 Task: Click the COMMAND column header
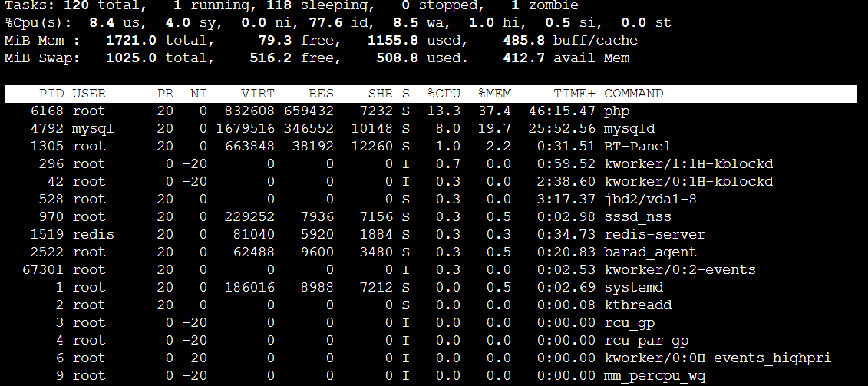[633, 94]
